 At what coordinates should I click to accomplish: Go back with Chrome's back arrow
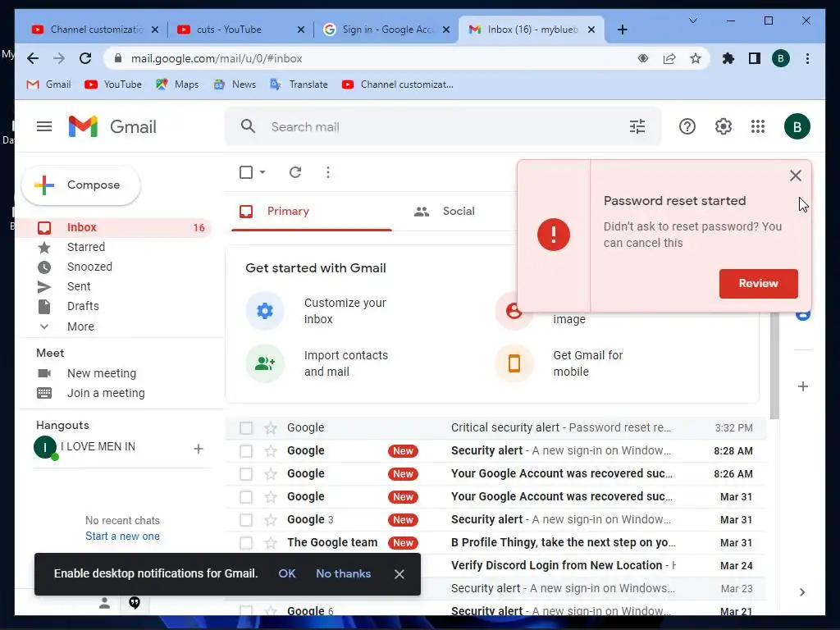tap(33, 58)
